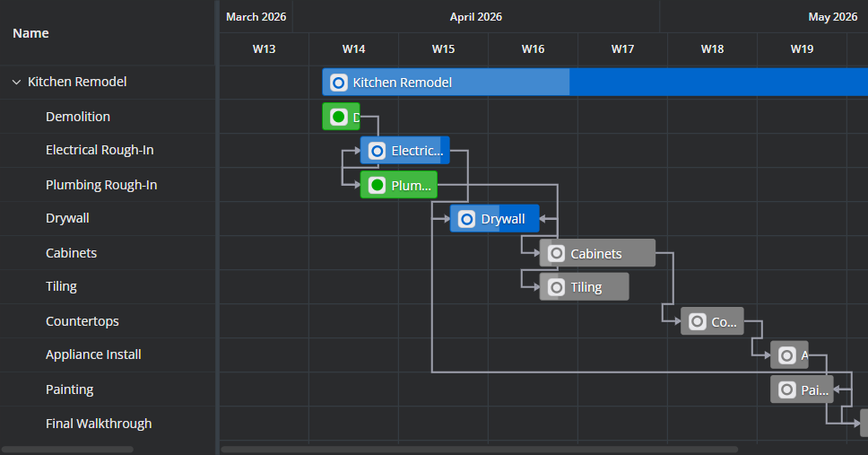Select the Kitchen Remodel row name
868x455 pixels.
[x=77, y=82]
